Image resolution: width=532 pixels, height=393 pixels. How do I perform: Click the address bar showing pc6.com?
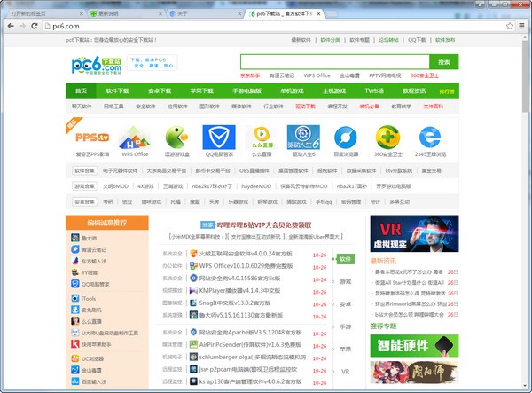point(273,26)
